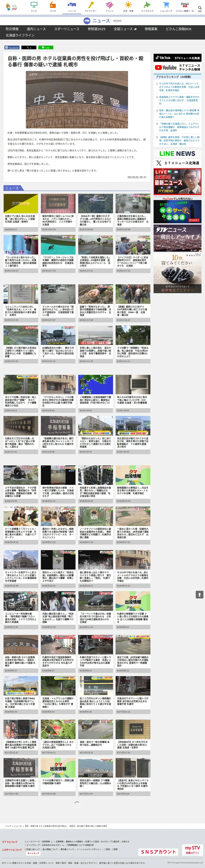Share the article via Facebook button

(12, 48)
